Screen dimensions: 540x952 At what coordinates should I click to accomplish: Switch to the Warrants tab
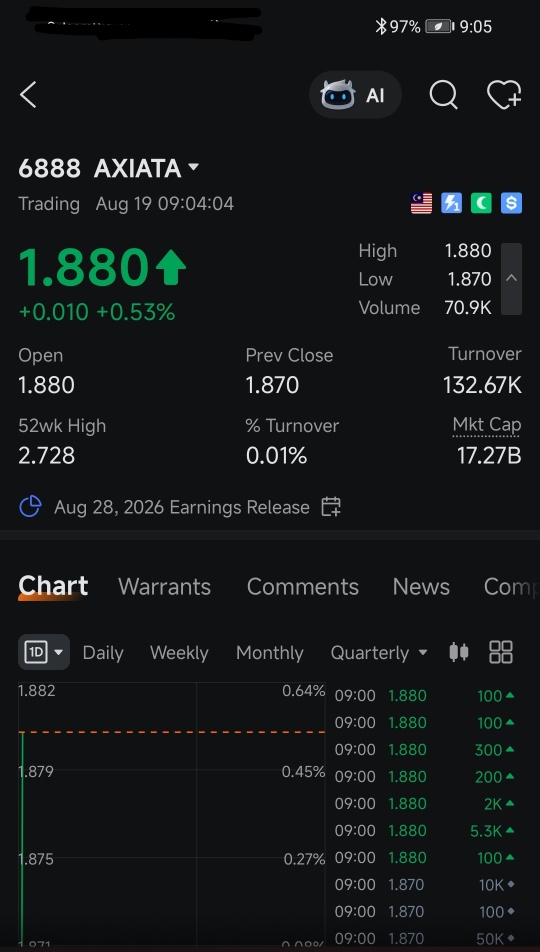pos(165,586)
